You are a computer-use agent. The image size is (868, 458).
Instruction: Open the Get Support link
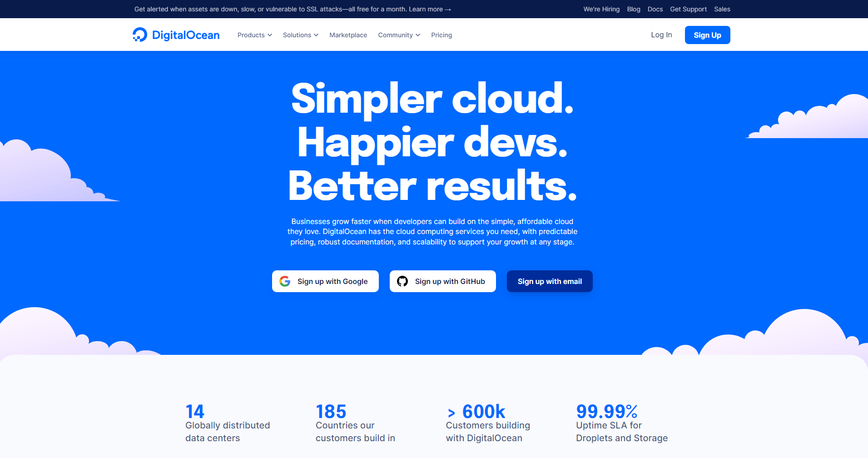click(x=688, y=9)
